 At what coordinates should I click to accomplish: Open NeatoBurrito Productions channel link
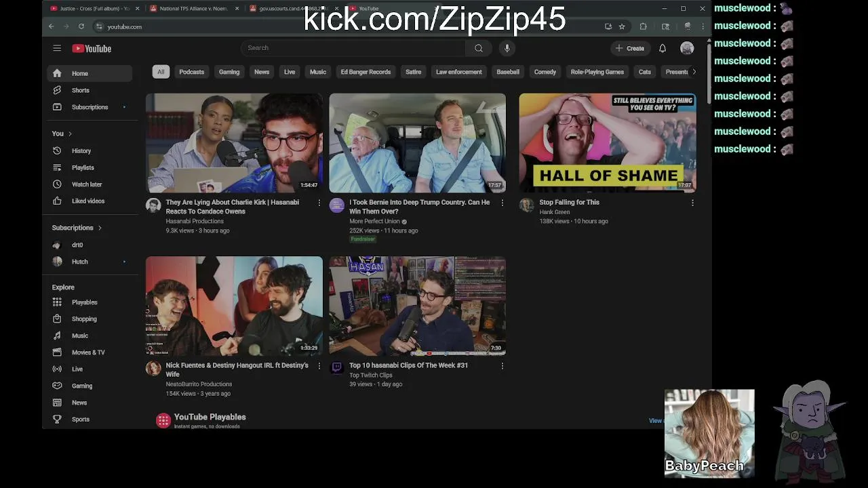tap(199, 384)
